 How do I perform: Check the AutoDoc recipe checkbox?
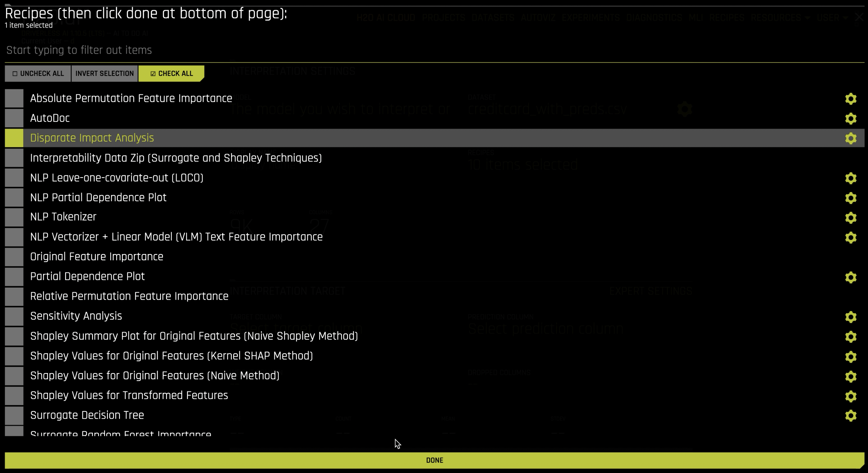(14, 118)
